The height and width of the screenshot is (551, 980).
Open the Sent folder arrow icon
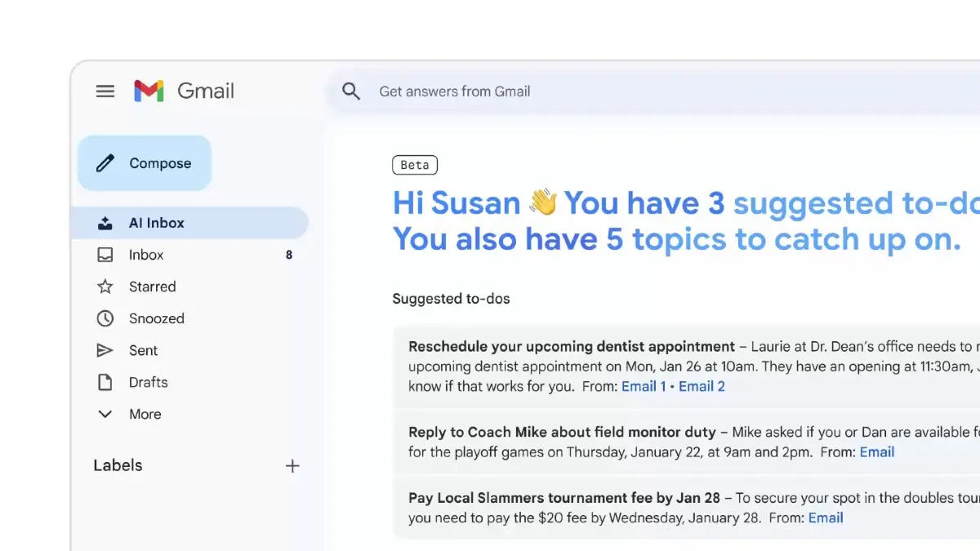click(x=105, y=350)
